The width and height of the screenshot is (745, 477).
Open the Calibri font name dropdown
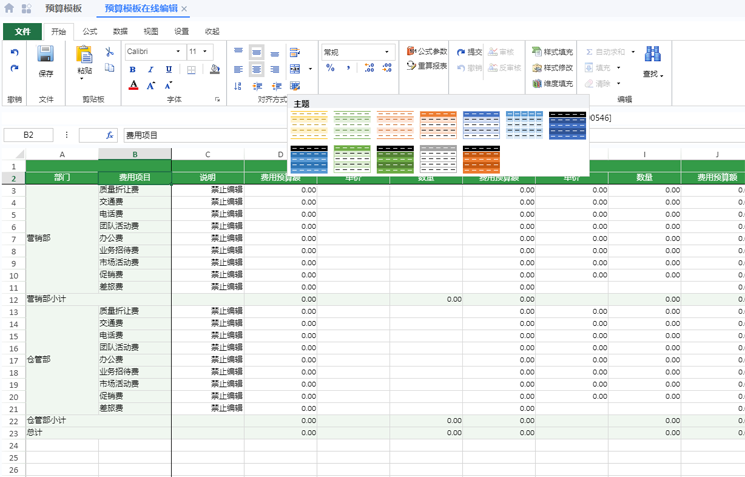point(153,51)
